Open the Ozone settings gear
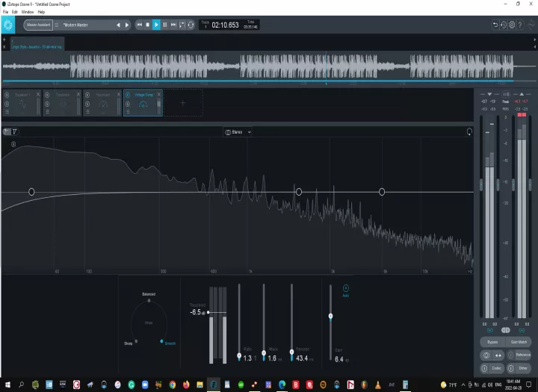Viewport: 538px width, 392px height. tap(512, 25)
